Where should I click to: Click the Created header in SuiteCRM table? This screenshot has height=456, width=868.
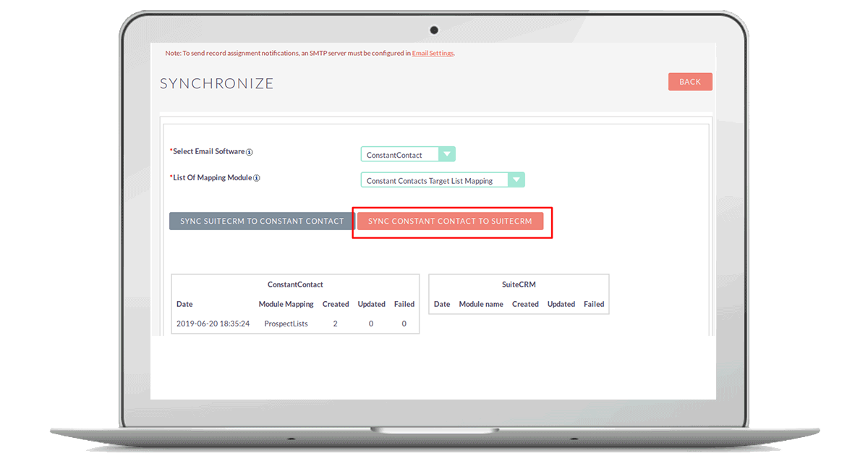point(525,304)
